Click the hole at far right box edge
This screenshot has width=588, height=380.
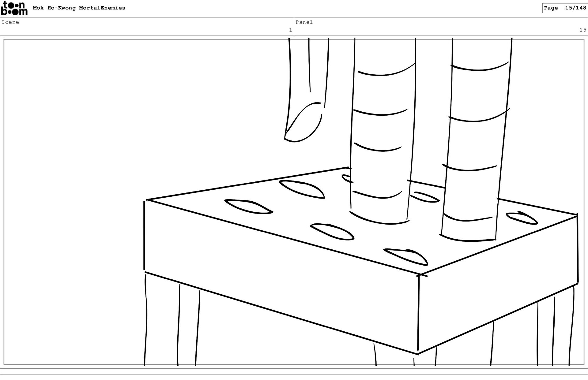pos(522,218)
